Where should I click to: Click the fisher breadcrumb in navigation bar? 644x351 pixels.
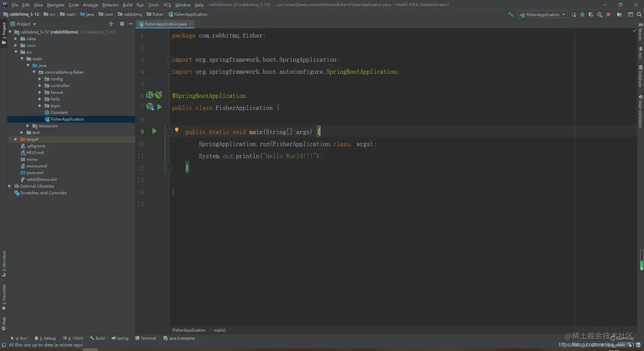(155, 14)
